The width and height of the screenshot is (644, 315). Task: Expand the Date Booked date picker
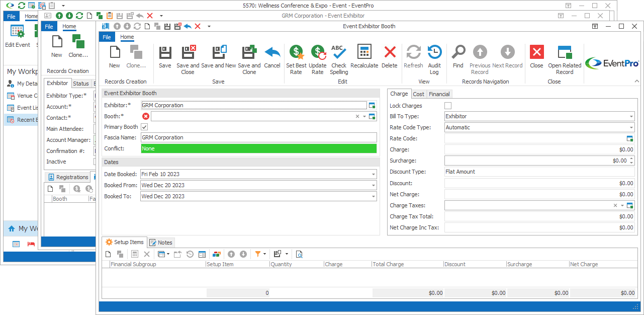click(x=374, y=174)
